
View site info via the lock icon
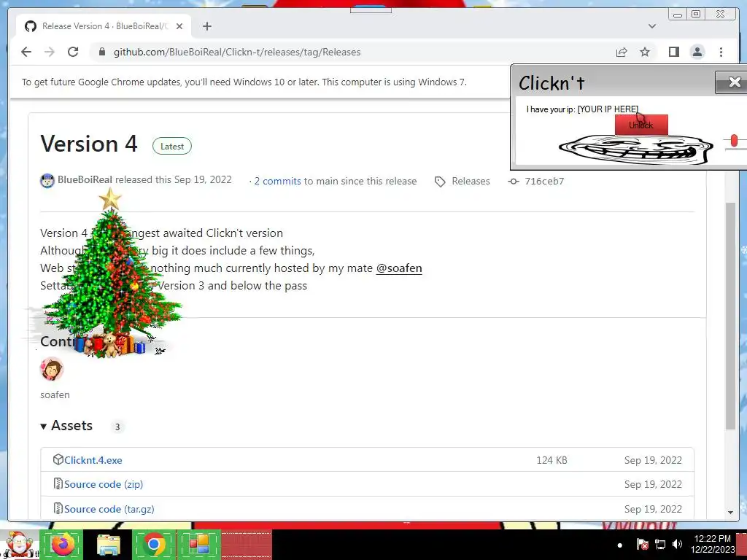point(101,52)
